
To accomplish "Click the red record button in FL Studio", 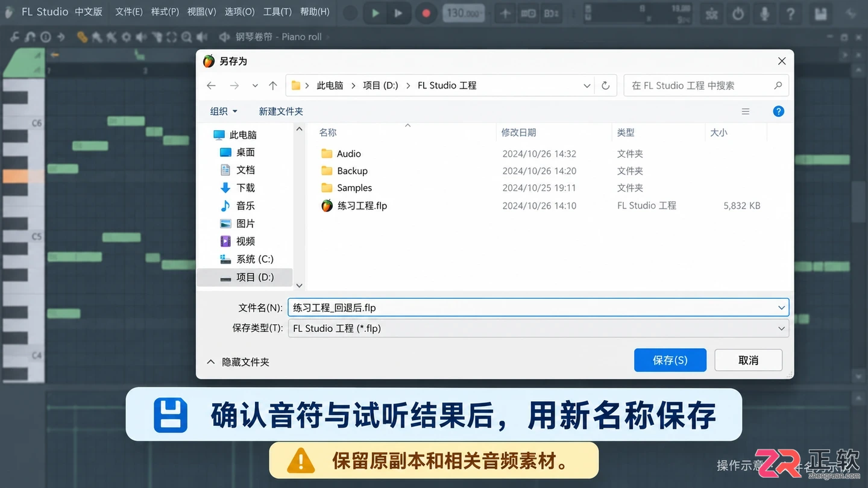I will pyautogui.click(x=426, y=13).
